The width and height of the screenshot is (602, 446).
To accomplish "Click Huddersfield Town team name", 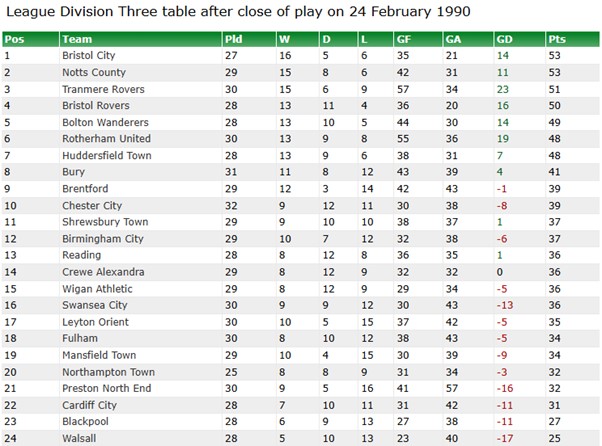I will pyautogui.click(x=107, y=155).
